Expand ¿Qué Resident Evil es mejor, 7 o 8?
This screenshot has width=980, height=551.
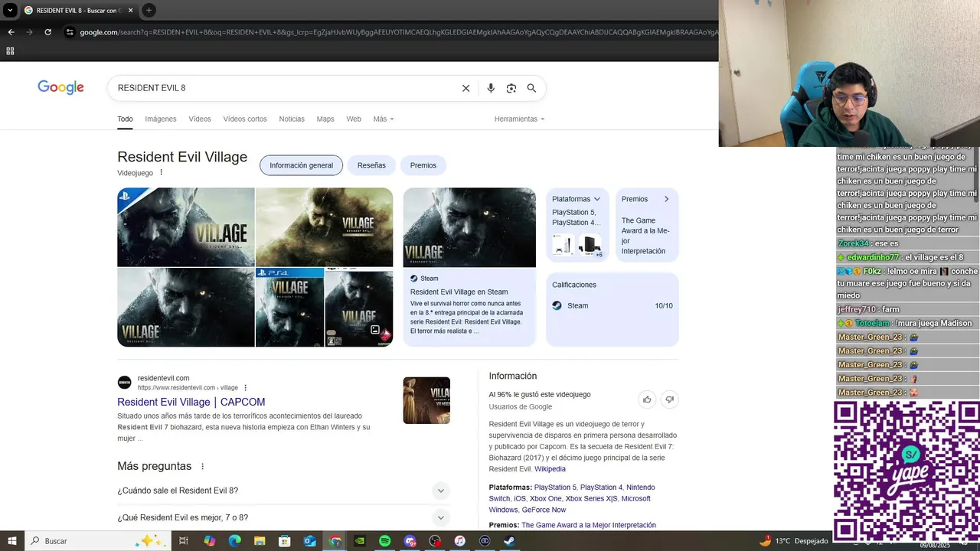(283, 517)
